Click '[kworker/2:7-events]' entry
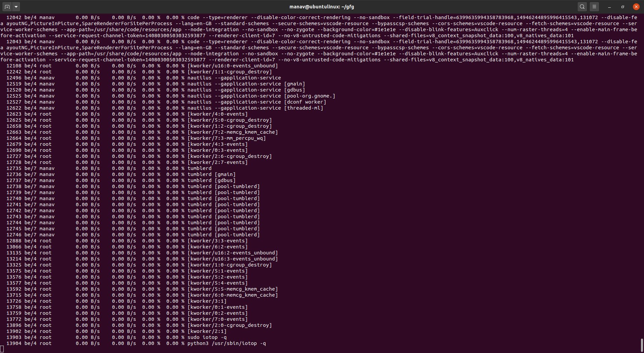Viewport: 644px width, 353px height. [218, 162]
